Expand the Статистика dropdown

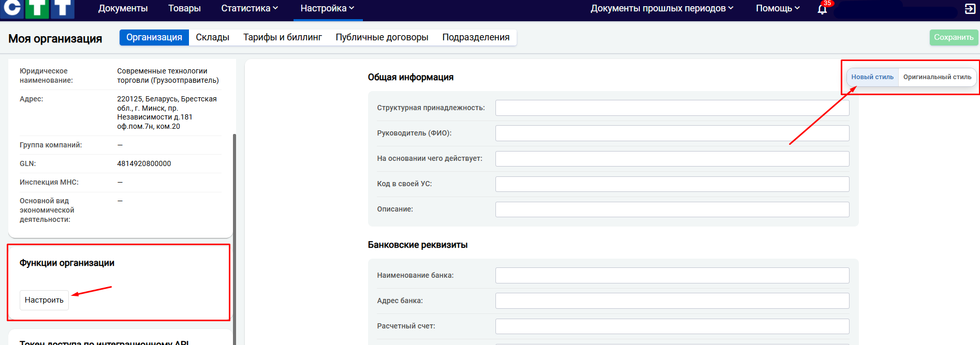(250, 8)
